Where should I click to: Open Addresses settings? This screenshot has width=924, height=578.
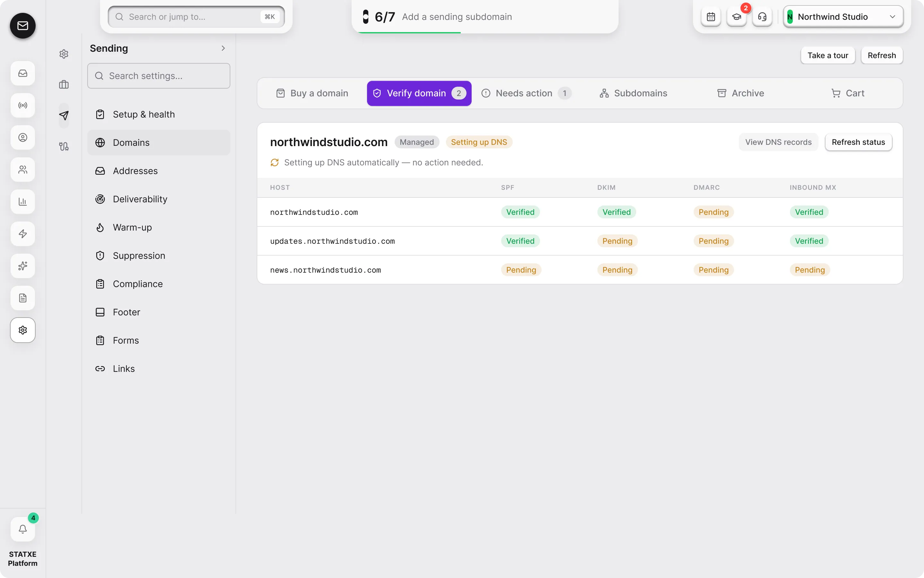(158, 171)
